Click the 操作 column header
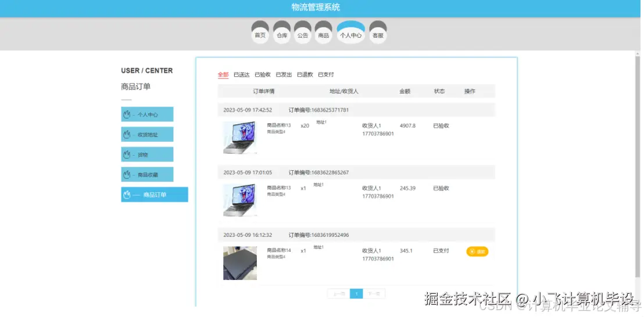The height and width of the screenshot is (317, 644). tap(470, 91)
